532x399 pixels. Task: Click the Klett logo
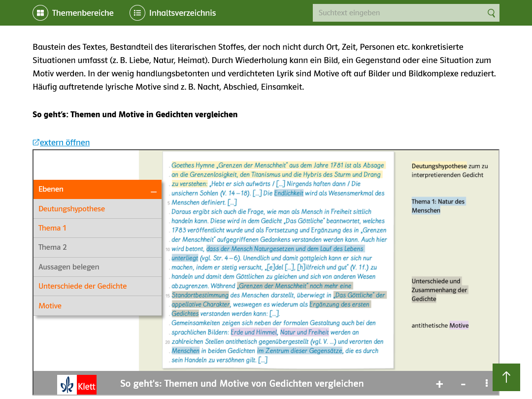pyautogui.click(x=77, y=385)
